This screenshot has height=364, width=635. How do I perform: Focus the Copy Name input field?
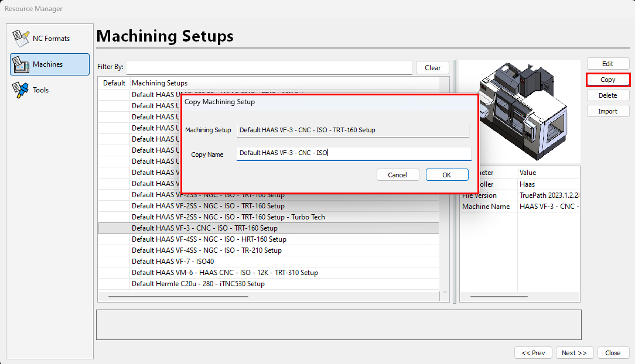click(354, 153)
